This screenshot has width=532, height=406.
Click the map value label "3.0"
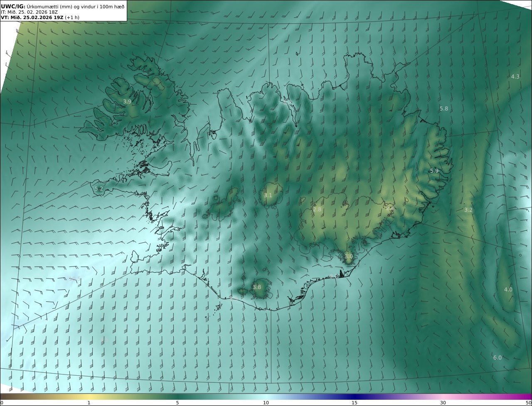coord(349,257)
